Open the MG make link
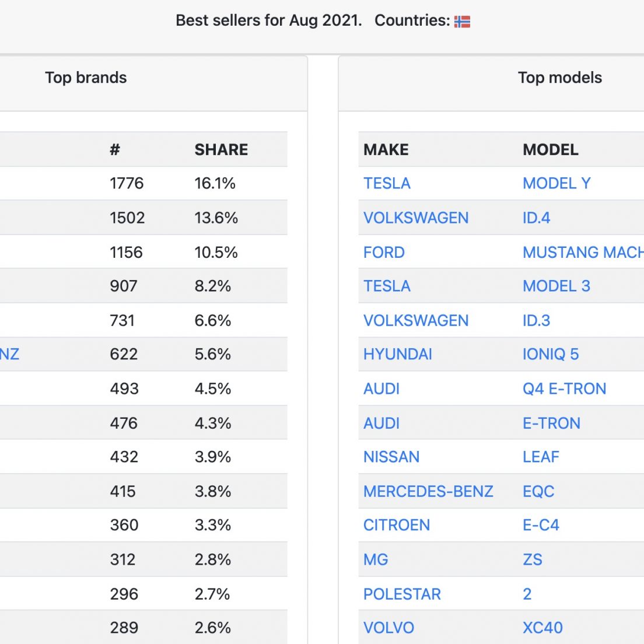Image resolution: width=644 pixels, height=644 pixels. [x=376, y=559]
